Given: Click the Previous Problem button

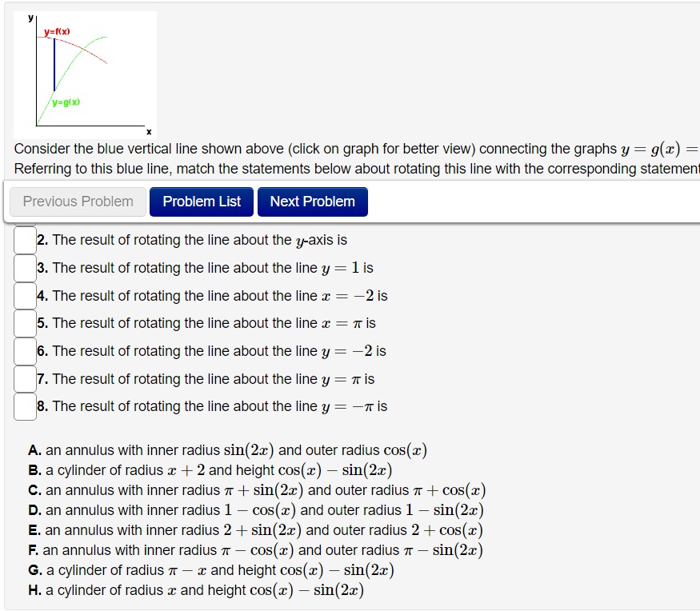Looking at the screenshot, I should point(77,202).
